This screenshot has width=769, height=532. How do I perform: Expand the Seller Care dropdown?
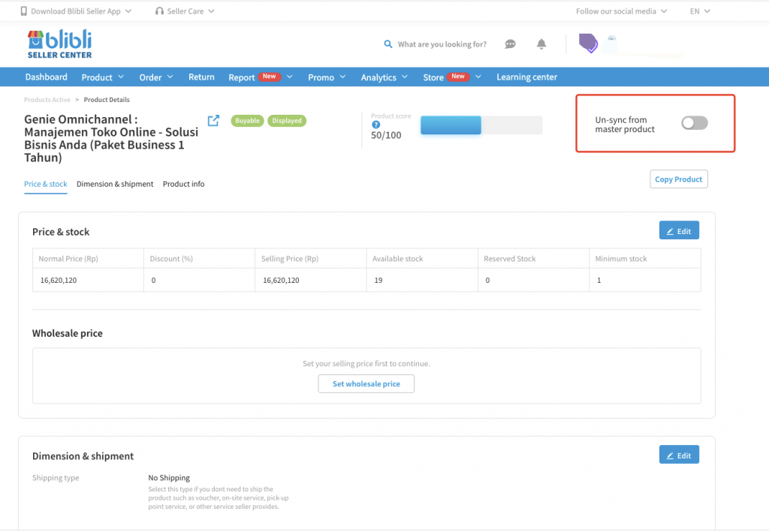tap(211, 11)
